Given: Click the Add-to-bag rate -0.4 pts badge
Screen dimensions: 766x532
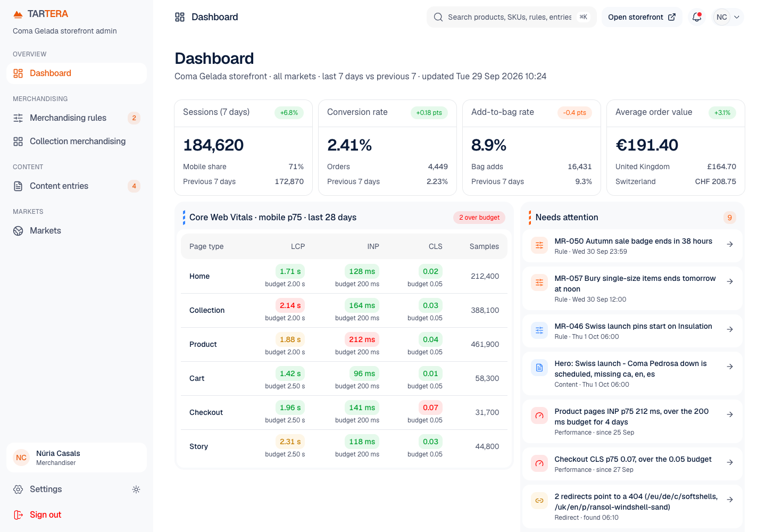Looking at the screenshot, I should 574,113.
